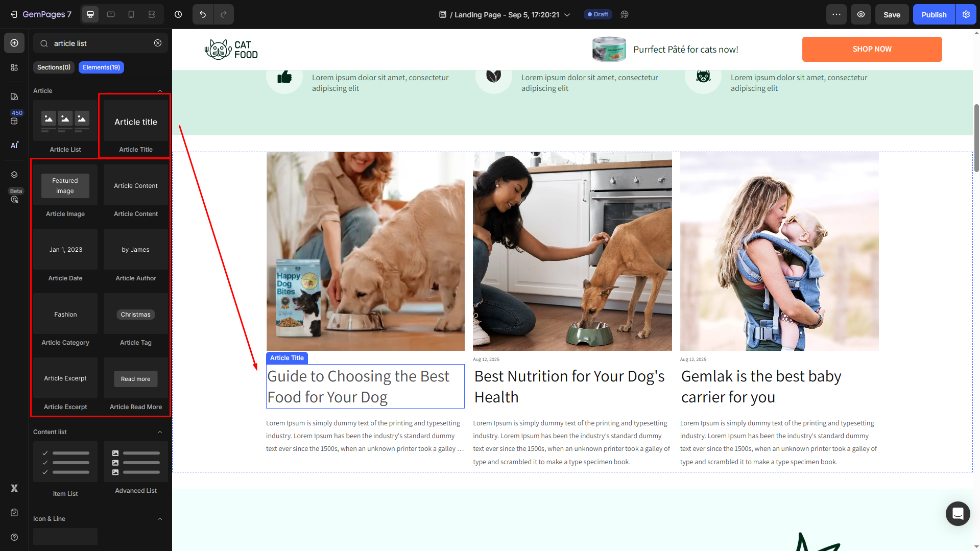Click the golden dog eating article image
The width and height of the screenshot is (980, 551).
[366, 251]
